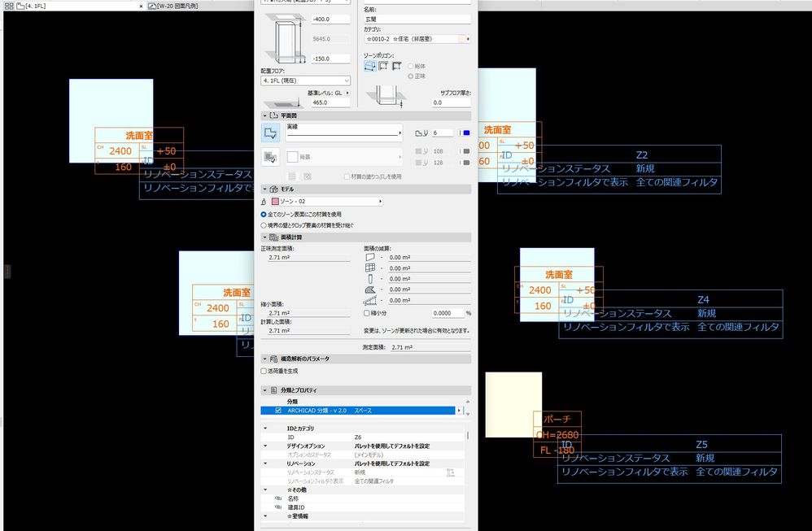Viewport: 812px width, 531px height.
Task: Open the ゾーン - 02 surface material dropdown
Action: pyautogui.click(x=326, y=201)
